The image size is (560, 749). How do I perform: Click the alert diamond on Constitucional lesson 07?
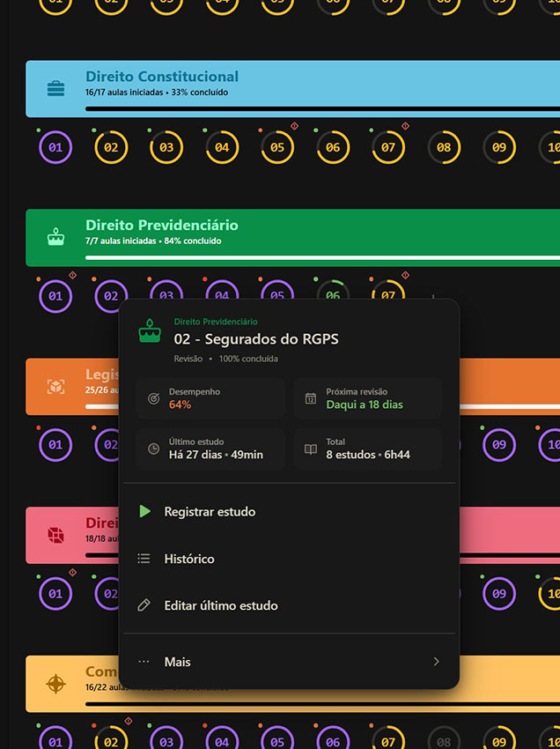(405, 126)
